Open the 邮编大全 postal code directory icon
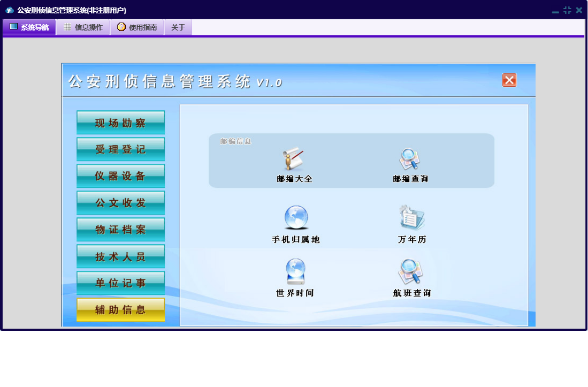The image size is (588, 387). pyautogui.click(x=294, y=160)
